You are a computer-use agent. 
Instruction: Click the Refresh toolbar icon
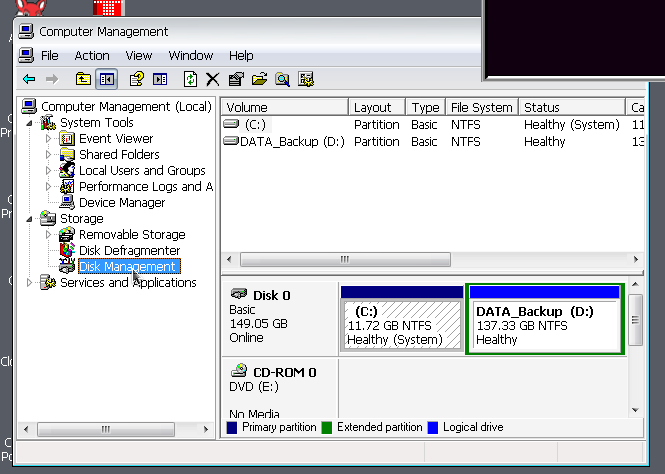(x=190, y=79)
